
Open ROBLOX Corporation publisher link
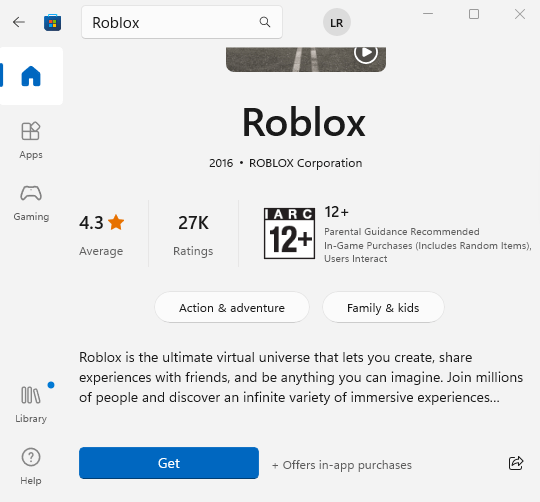point(305,163)
